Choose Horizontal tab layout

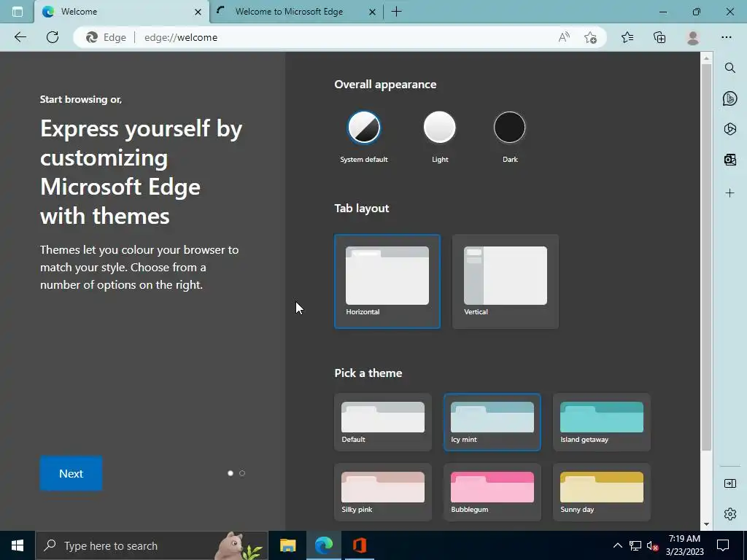(x=387, y=281)
